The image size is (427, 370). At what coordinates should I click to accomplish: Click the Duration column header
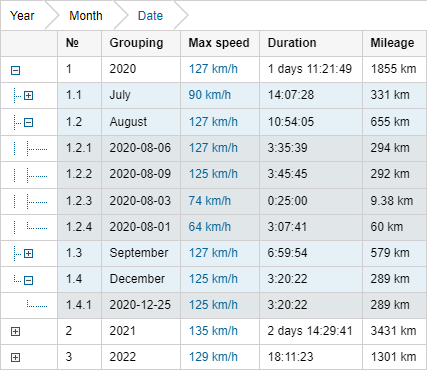pos(311,43)
